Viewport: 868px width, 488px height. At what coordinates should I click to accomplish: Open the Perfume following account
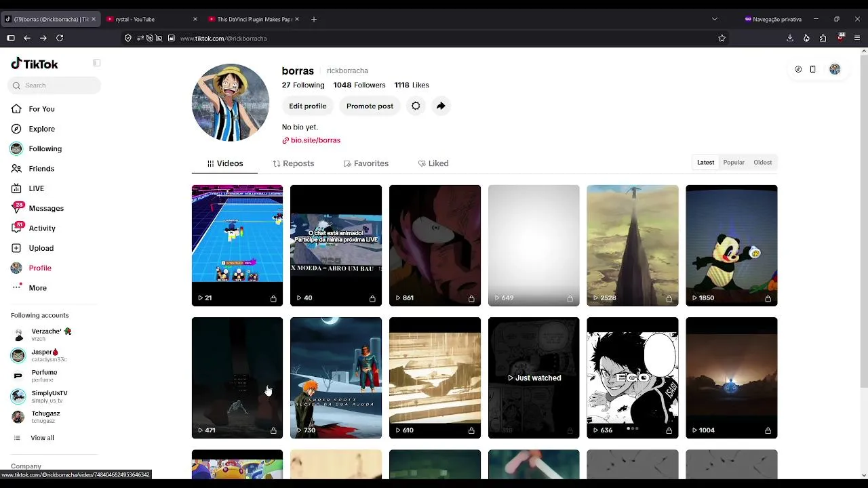click(x=44, y=375)
